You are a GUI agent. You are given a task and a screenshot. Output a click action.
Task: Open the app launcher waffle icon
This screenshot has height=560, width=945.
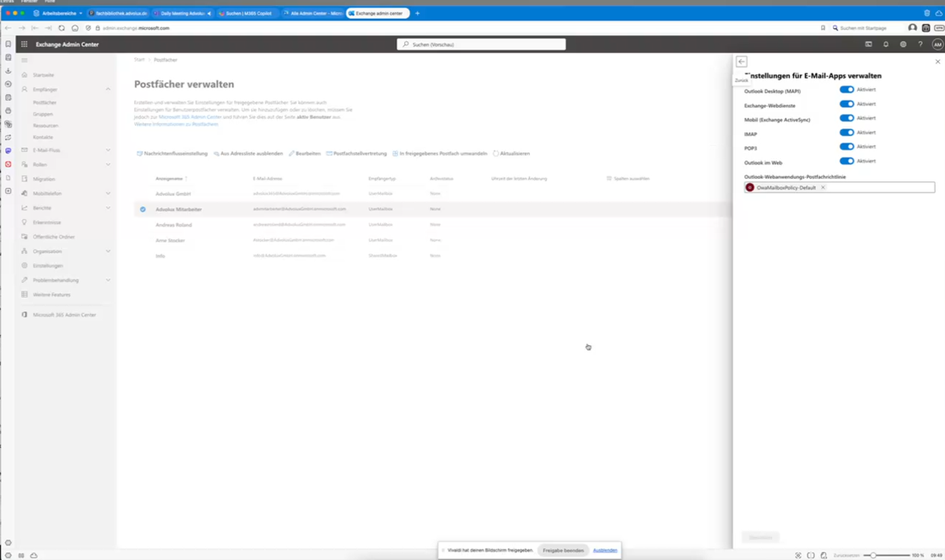point(24,44)
